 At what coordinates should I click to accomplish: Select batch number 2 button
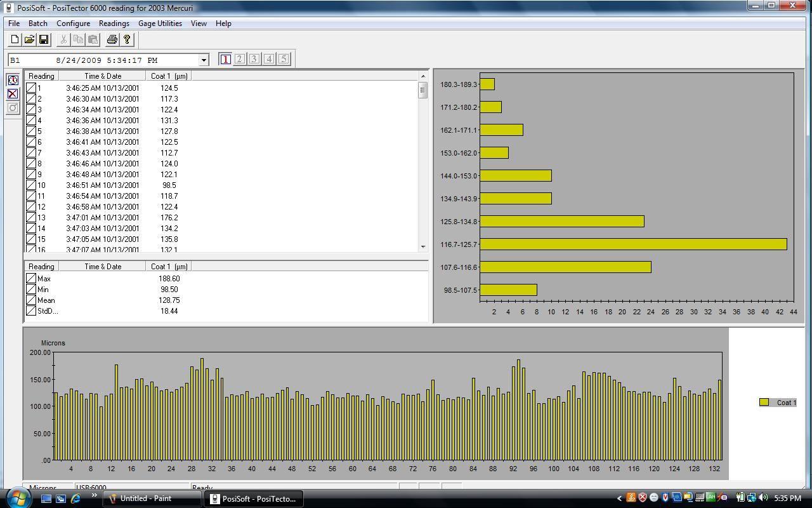(240, 59)
